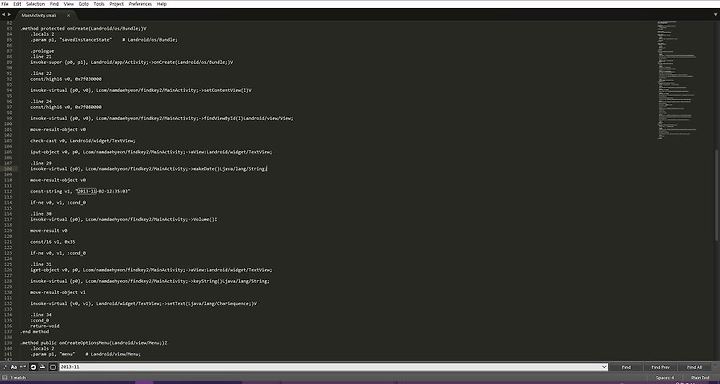Click the keyString invoke-virtual line
This screenshot has width=720, height=384.
[150, 281]
